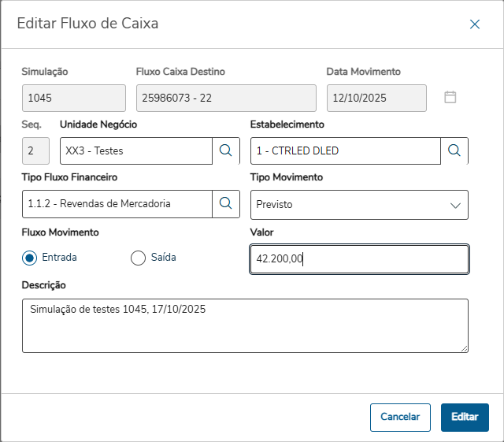Click the Simulação field showing 1045
Screen dimensions: 504x442
coord(73,98)
